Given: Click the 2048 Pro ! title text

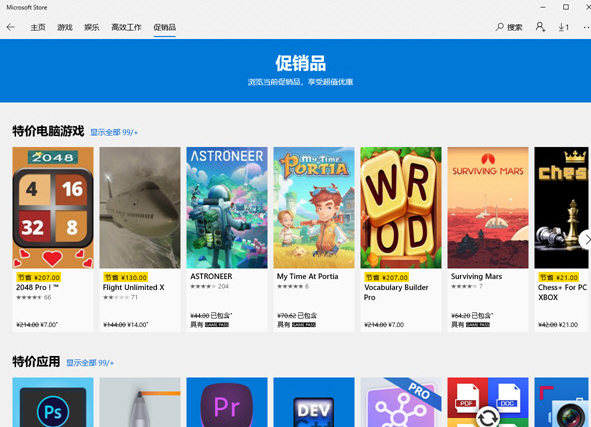Looking at the screenshot, I should (37, 287).
